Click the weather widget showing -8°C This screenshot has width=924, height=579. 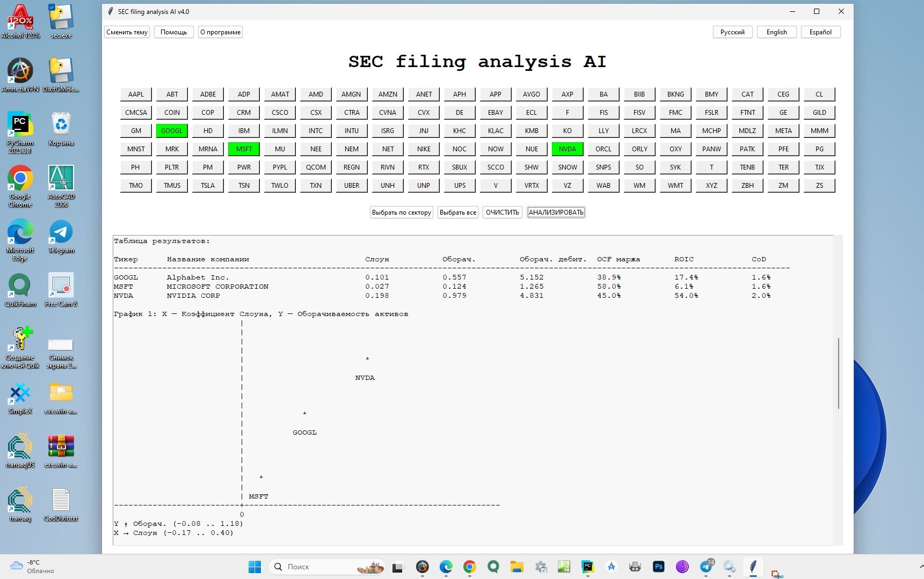32,567
